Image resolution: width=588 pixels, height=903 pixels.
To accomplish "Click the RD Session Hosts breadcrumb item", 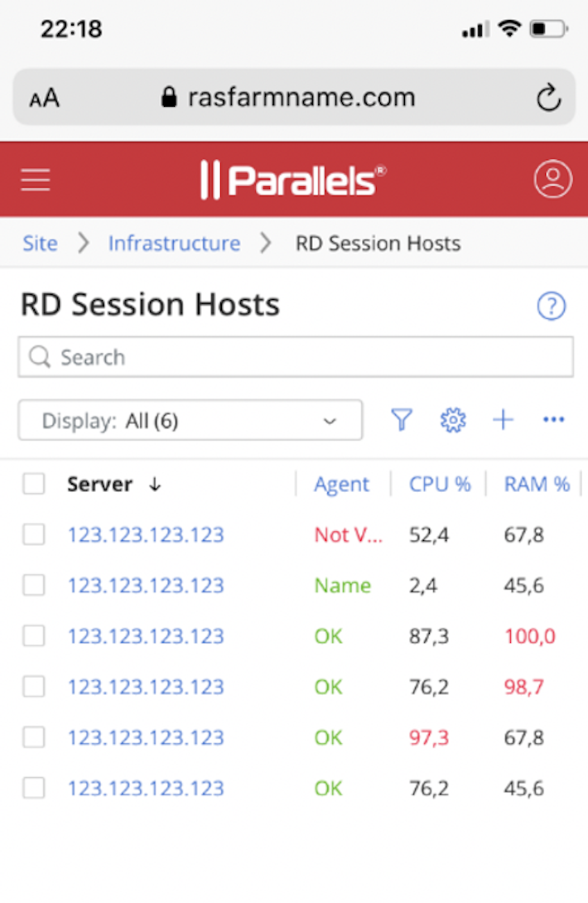I will (x=378, y=244).
